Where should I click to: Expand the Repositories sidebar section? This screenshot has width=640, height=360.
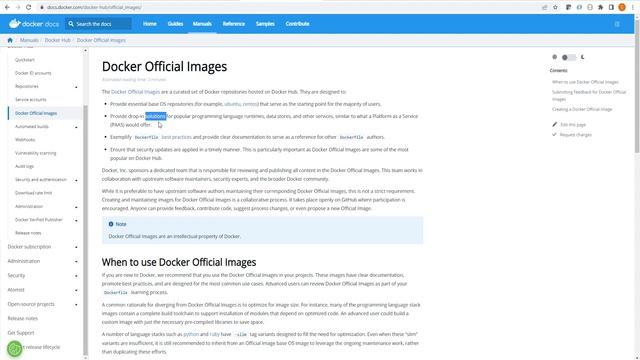[76, 87]
